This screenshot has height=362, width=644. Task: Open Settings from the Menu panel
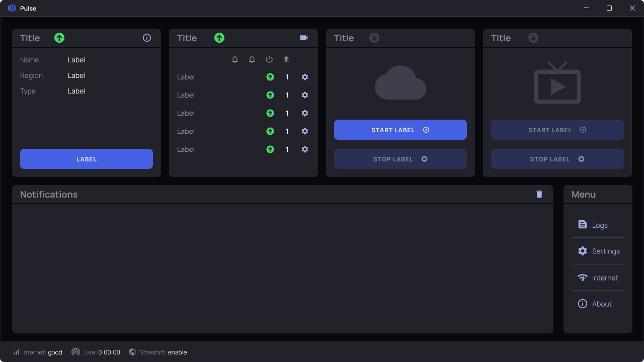point(598,251)
